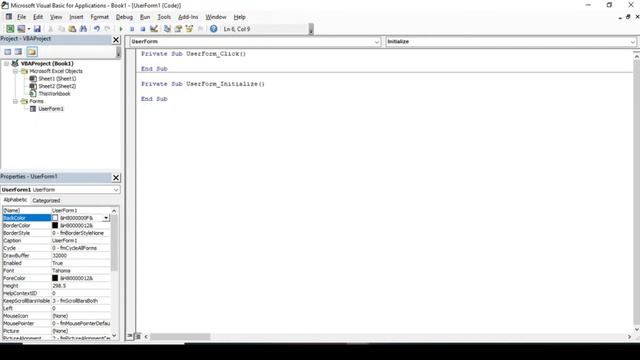640x360 pixels.
Task: Switch to the Categorized properties tab
Action: click(46, 200)
